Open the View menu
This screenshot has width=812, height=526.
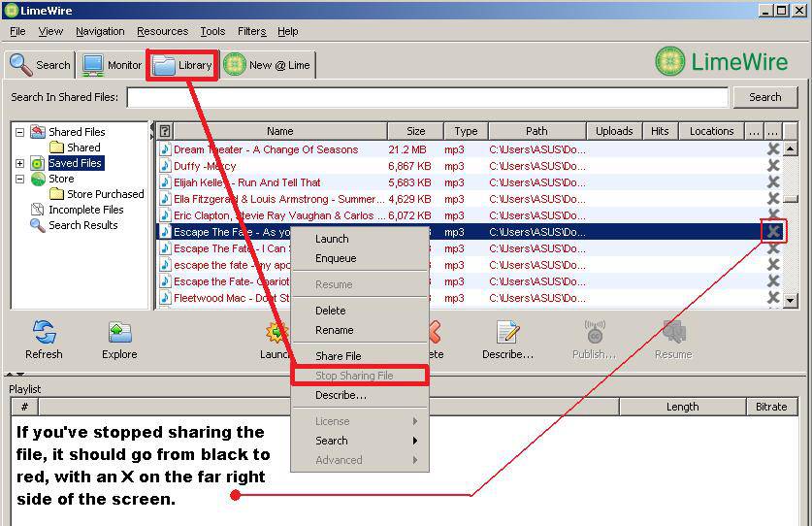click(50, 32)
